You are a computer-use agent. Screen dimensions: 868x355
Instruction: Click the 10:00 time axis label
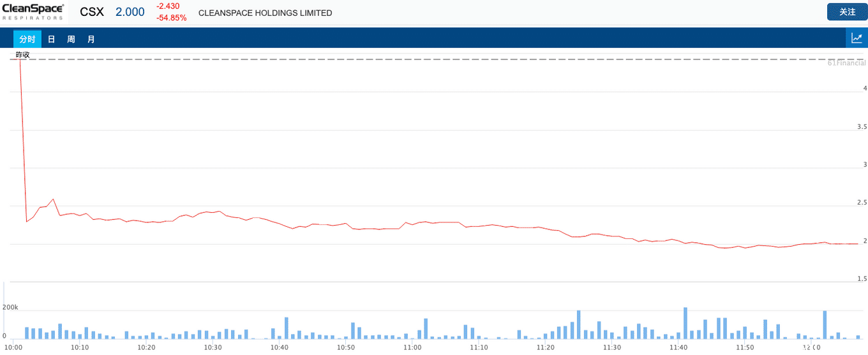point(13,347)
